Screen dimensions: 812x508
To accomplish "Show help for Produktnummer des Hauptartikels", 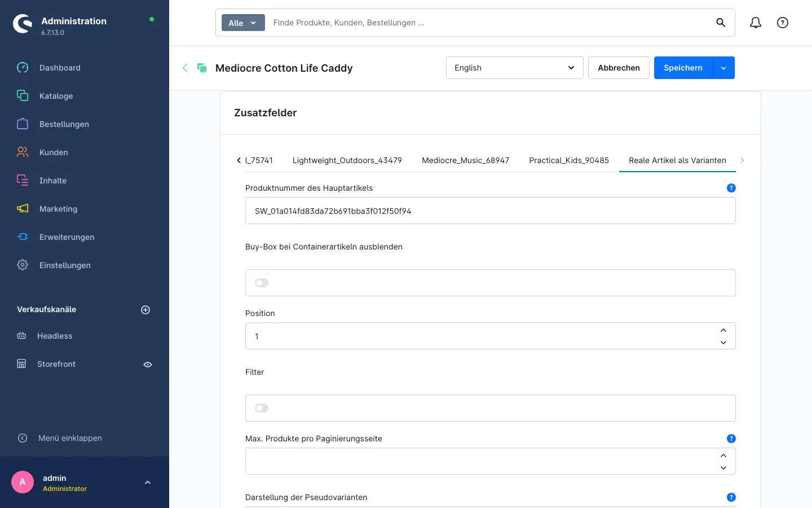I will pyautogui.click(x=731, y=188).
